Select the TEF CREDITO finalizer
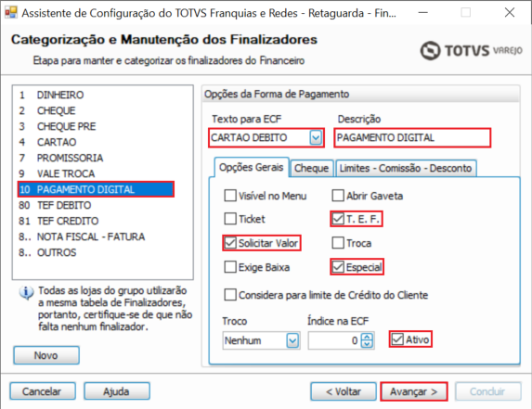 (x=96, y=221)
